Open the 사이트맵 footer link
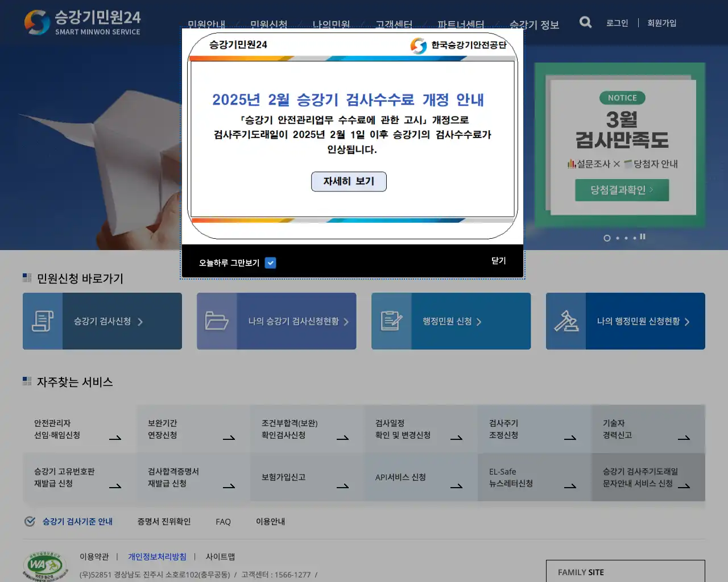 (220, 556)
